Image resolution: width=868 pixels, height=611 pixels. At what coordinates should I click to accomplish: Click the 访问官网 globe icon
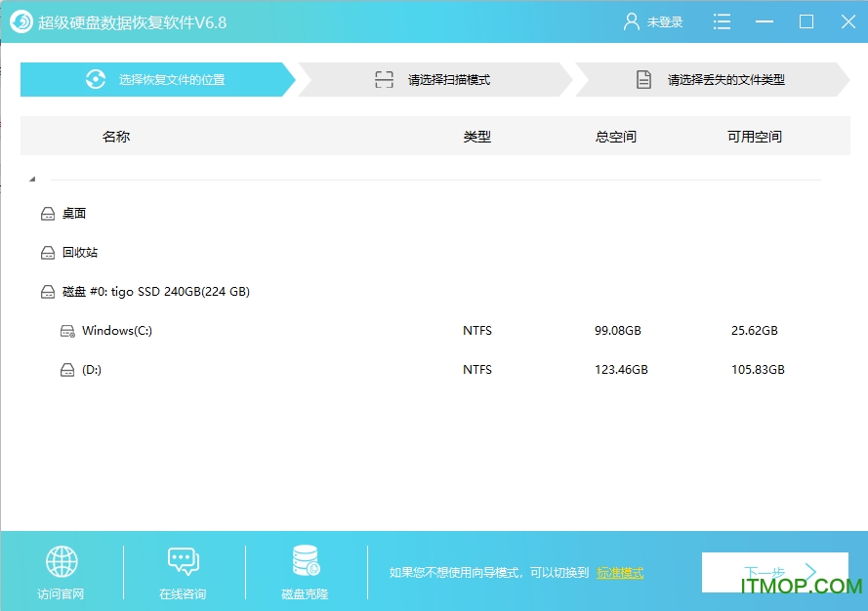[61, 562]
